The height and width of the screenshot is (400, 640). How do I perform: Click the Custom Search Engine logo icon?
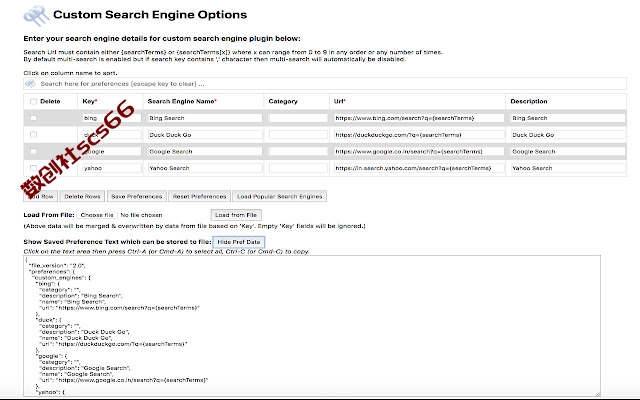[36, 16]
